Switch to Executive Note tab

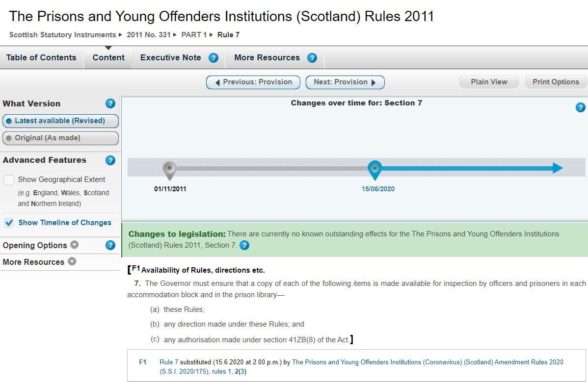point(170,58)
